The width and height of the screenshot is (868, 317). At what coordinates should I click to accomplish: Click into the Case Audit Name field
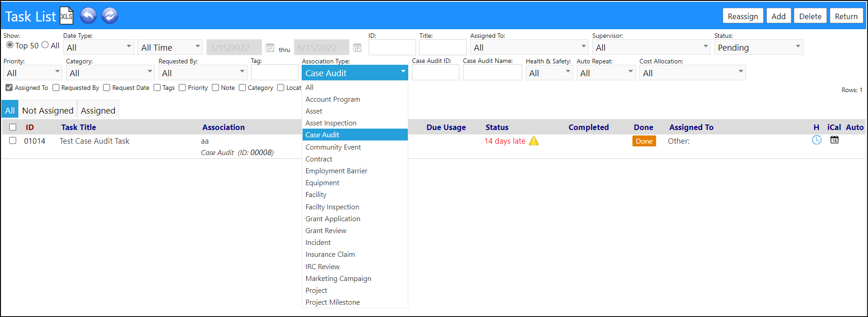click(x=492, y=73)
